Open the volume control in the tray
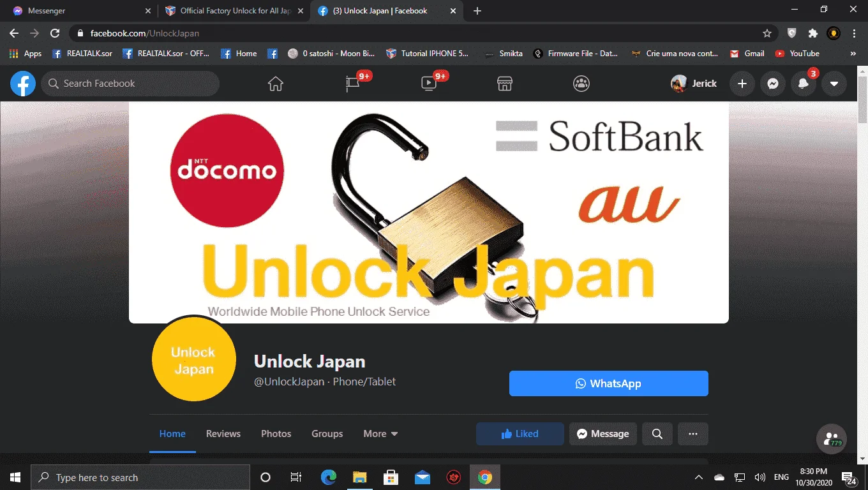The image size is (868, 490). pyautogui.click(x=759, y=477)
